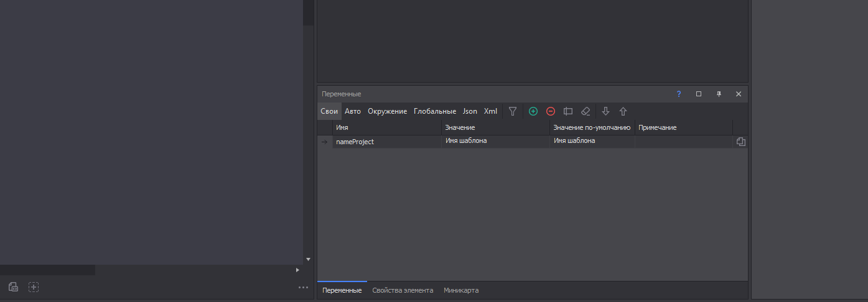Click the eraser clear icon

coord(586,111)
